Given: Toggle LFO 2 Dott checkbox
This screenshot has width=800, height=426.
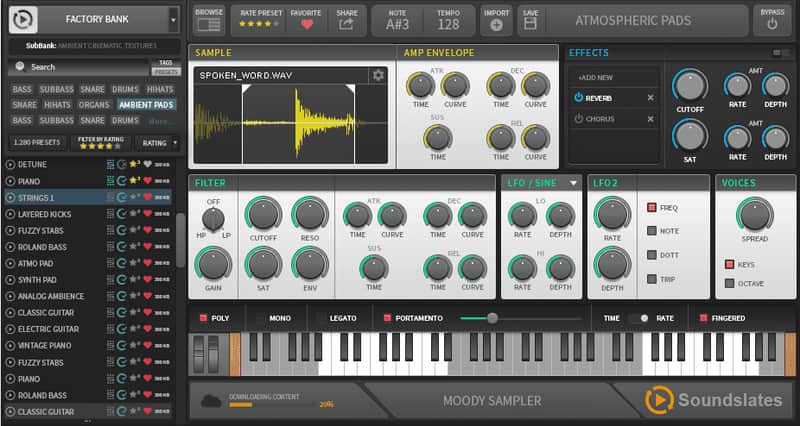Looking at the screenshot, I should (x=652, y=255).
